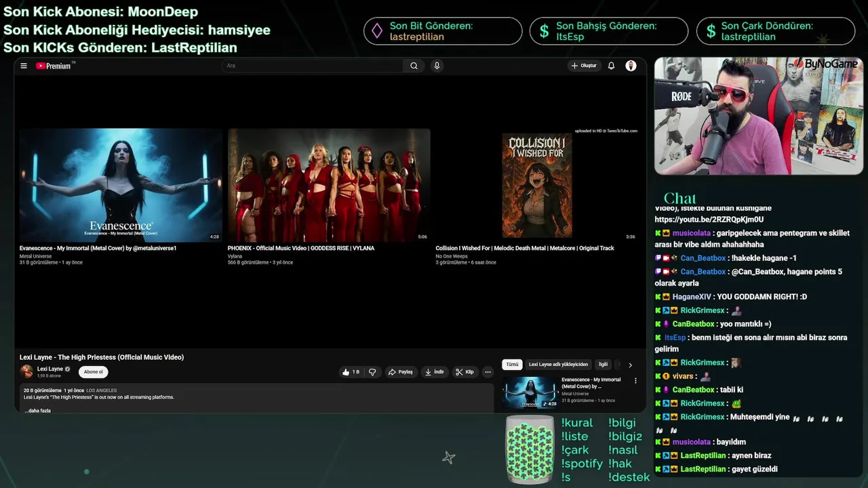Open the 'Oluştur' create button

(x=585, y=66)
